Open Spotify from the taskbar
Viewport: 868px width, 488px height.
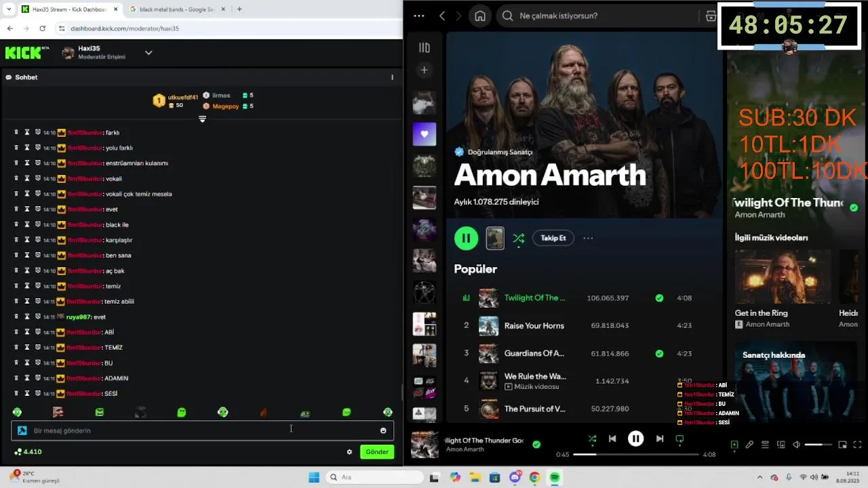[x=555, y=477]
